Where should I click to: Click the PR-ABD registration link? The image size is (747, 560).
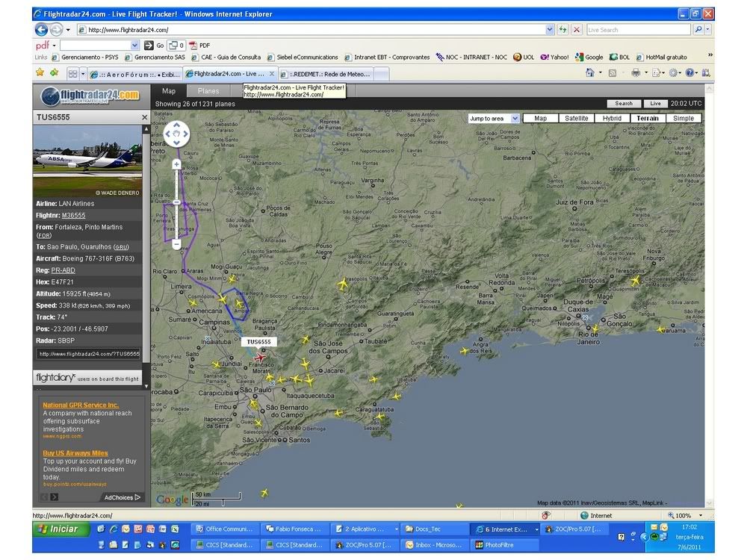[x=63, y=270]
